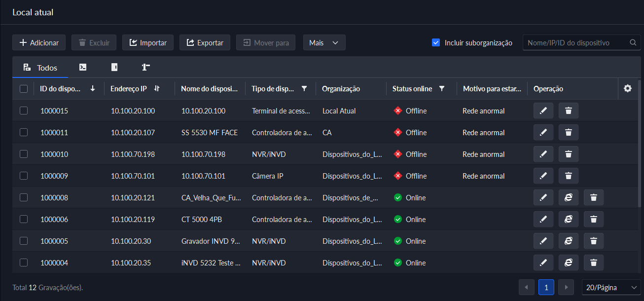The height and width of the screenshot is (301, 644).
Task: Open web browser icon for device 1000008
Action: (x=568, y=197)
